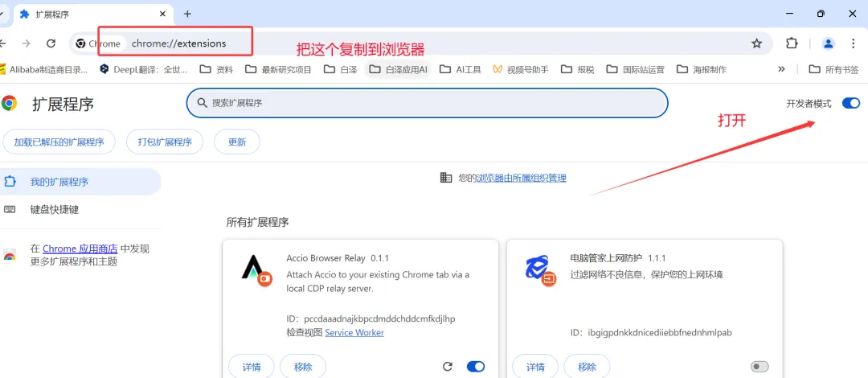Click 移除 for Accio Browser Relay
Screen dimensions: 868x378
[x=303, y=367]
